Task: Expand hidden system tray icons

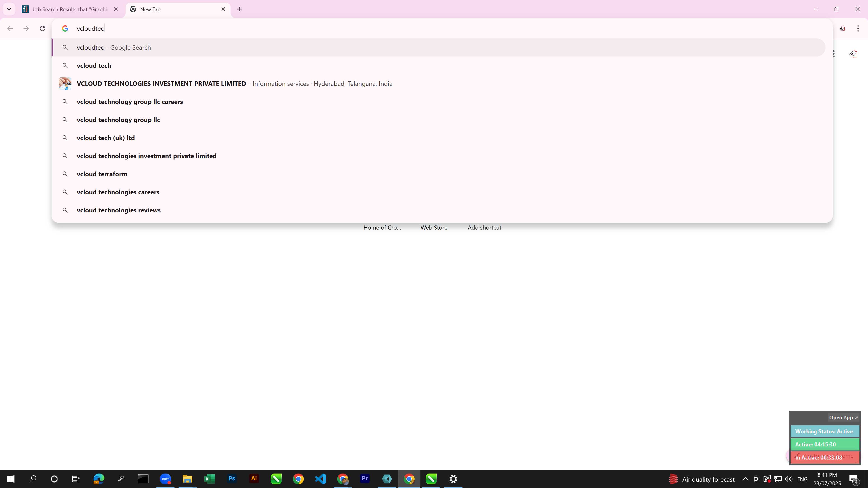Action: click(745, 479)
